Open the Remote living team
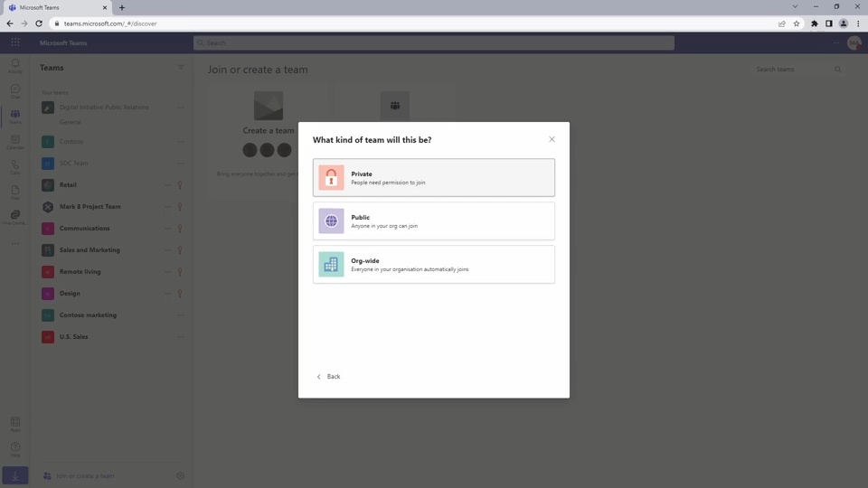868x488 pixels. (x=80, y=272)
